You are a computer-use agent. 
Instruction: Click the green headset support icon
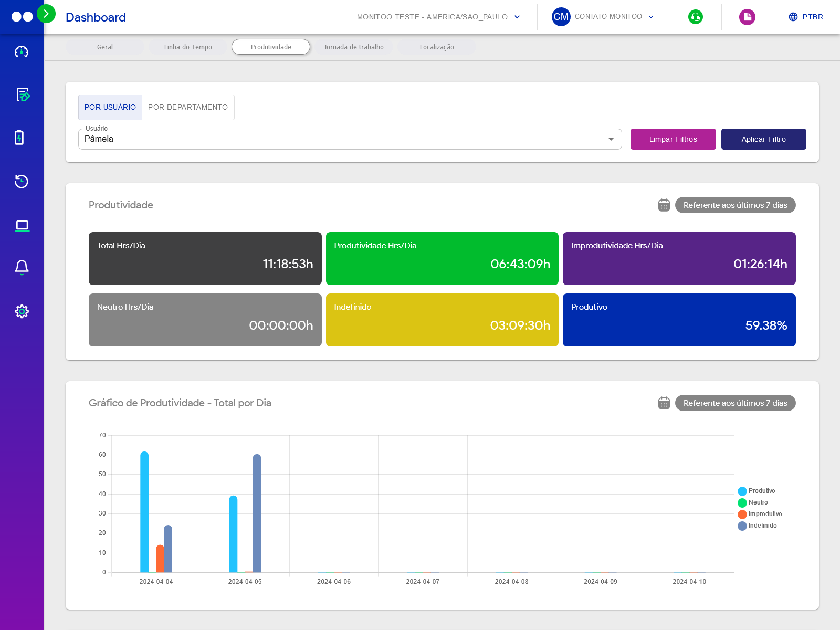pos(696,17)
